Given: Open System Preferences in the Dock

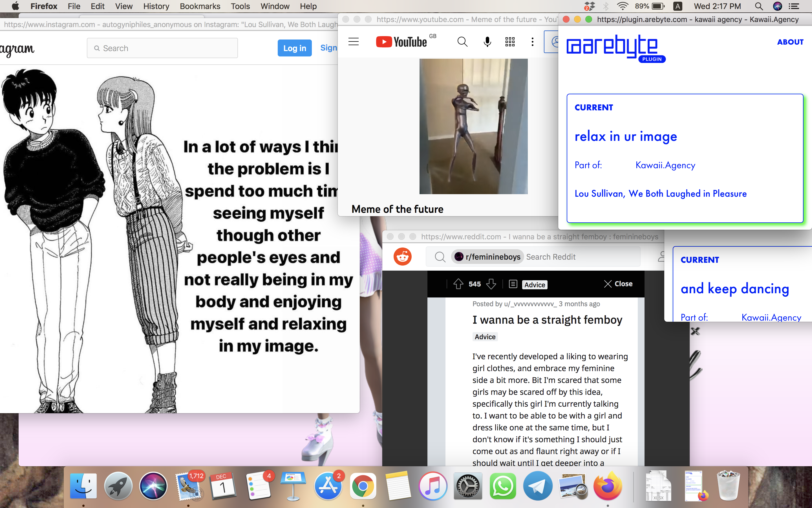Looking at the screenshot, I should [x=468, y=486].
